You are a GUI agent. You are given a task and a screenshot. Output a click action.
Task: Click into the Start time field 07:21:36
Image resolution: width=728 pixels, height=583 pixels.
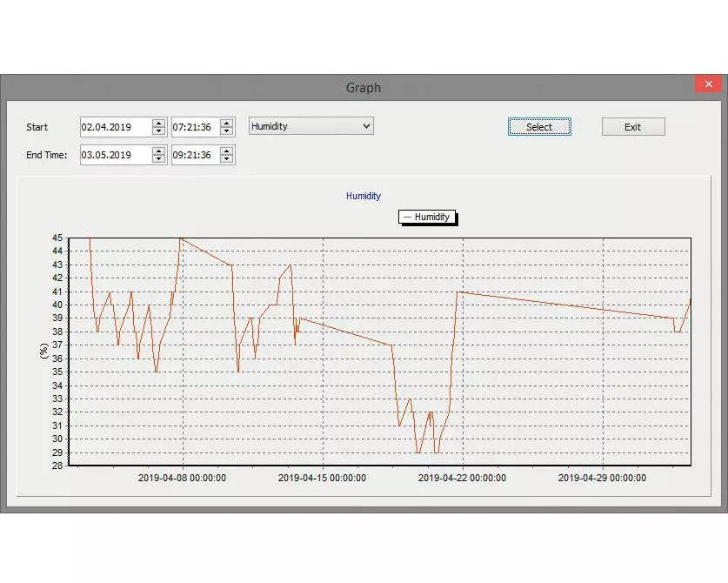tap(195, 127)
